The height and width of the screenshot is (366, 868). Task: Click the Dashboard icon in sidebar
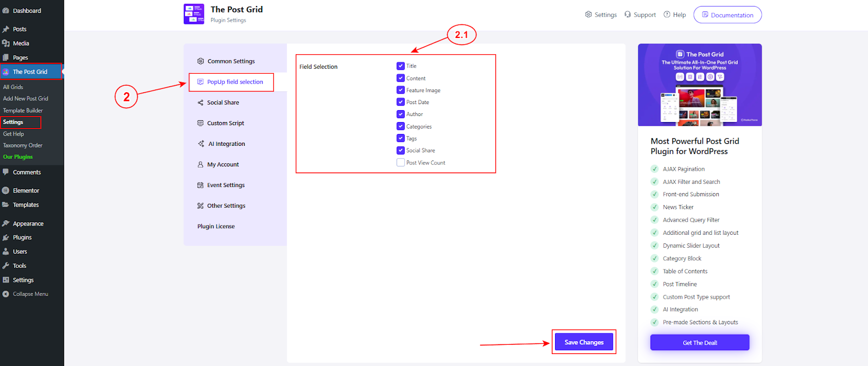6,11
